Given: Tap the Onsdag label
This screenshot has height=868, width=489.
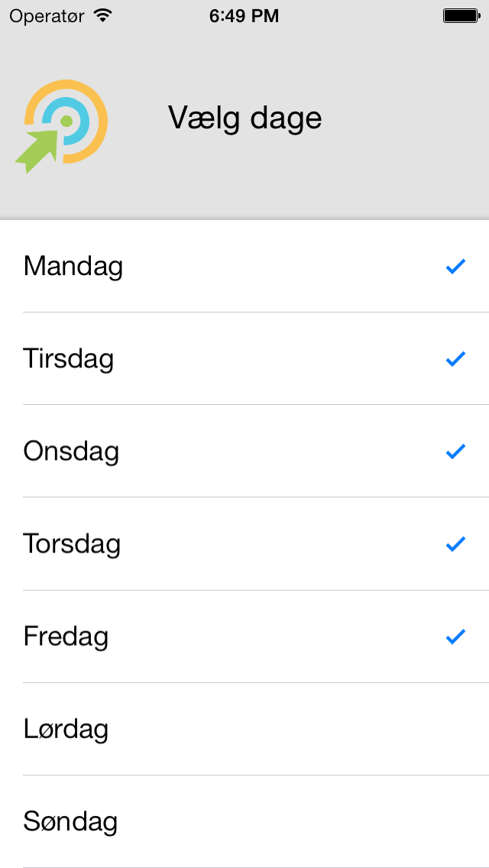Looking at the screenshot, I should [x=71, y=452].
